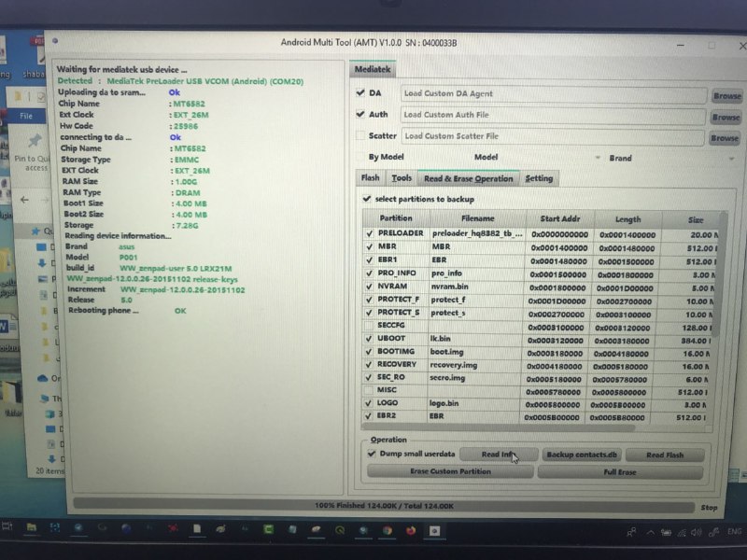
Task: Check the MISC partition checkbox
Action: coord(368,390)
